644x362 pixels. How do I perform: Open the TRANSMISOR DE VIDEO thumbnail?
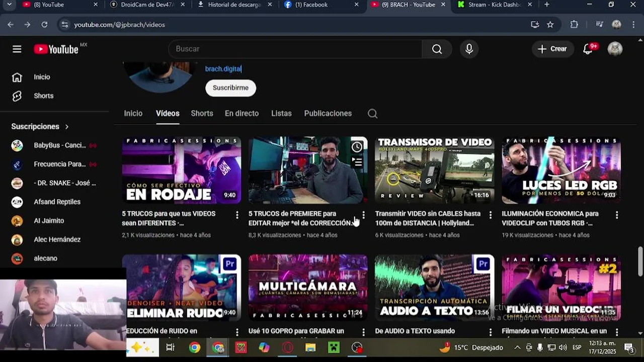pyautogui.click(x=435, y=170)
